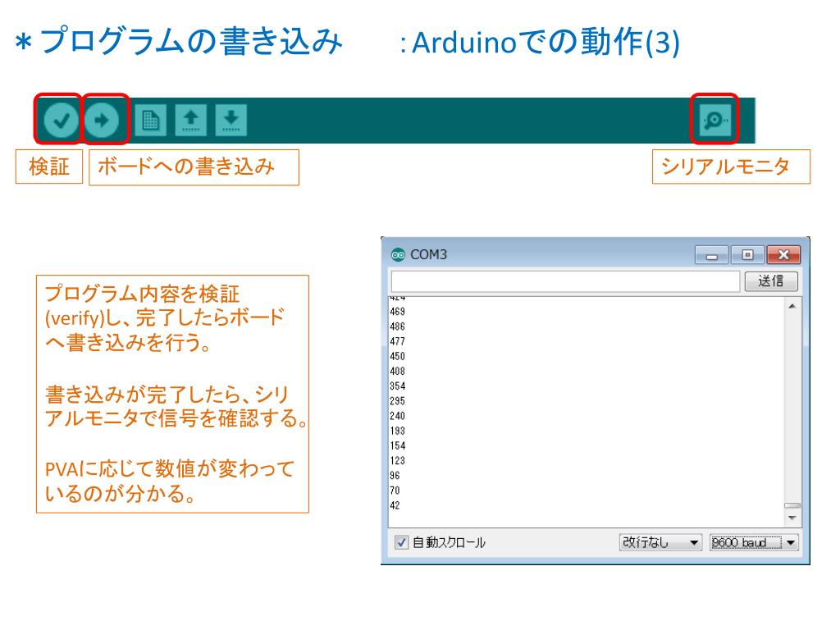Click the Arduino logo in the COM3 title bar
Image resolution: width=840 pixels, height=630 pixels.
(x=398, y=254)
